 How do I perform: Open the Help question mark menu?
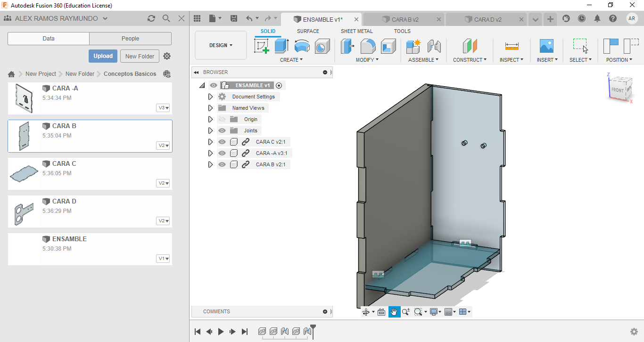(x=613, y=18)
